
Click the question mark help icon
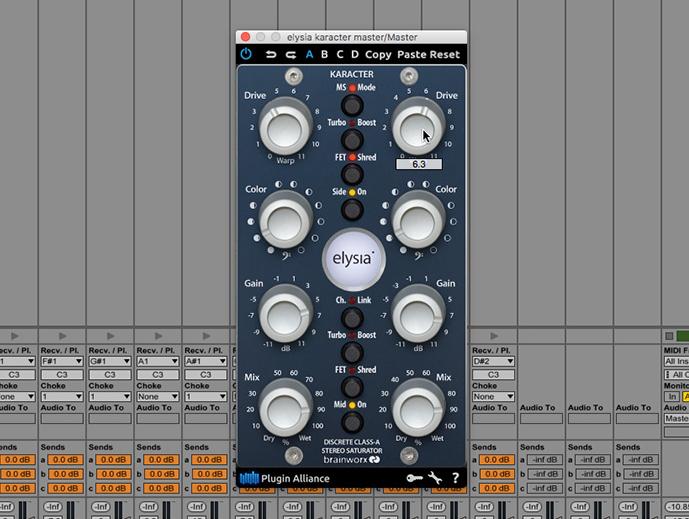pos(456,478)
